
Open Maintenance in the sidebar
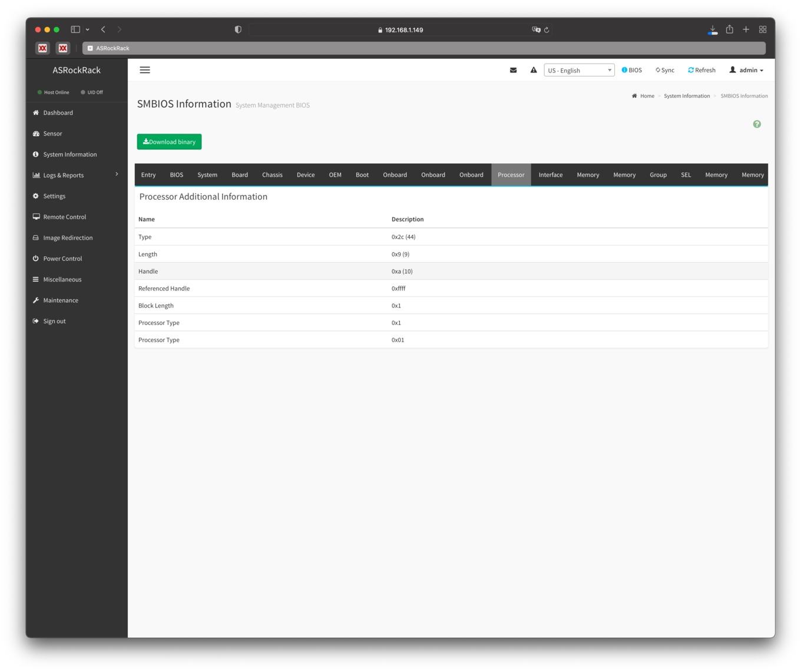(x=60, y=300)
